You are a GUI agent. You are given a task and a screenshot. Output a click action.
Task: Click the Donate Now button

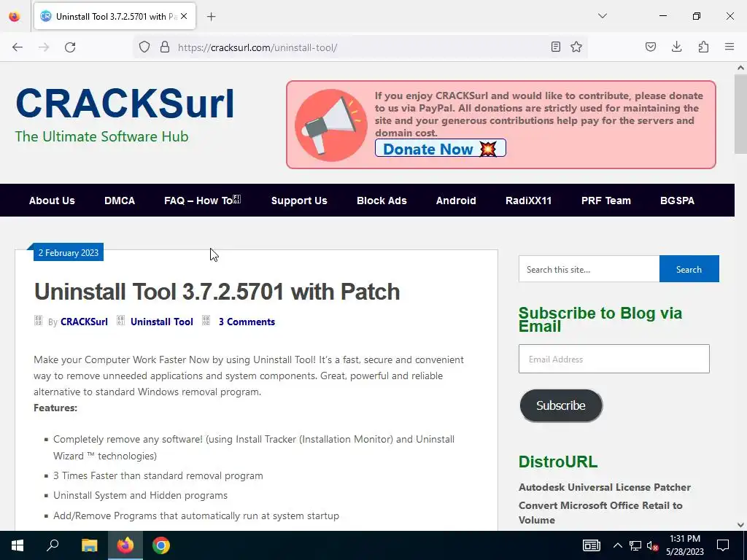(x=440, y=149)
